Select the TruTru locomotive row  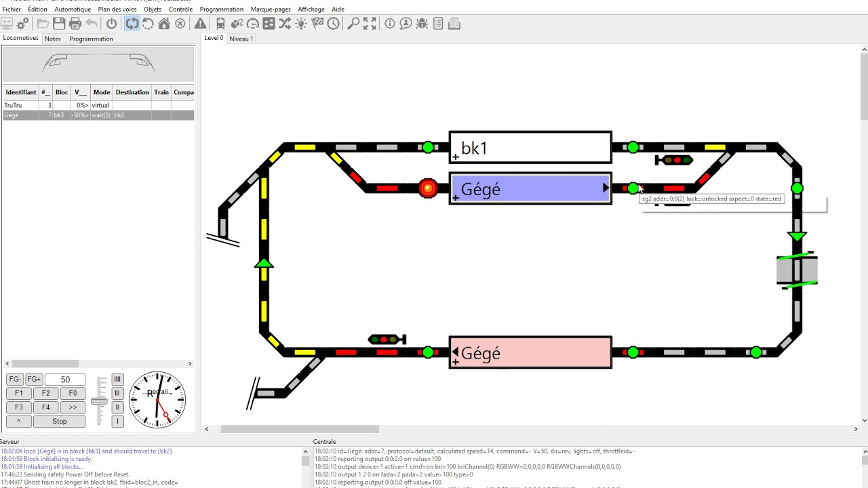(98, 106)
